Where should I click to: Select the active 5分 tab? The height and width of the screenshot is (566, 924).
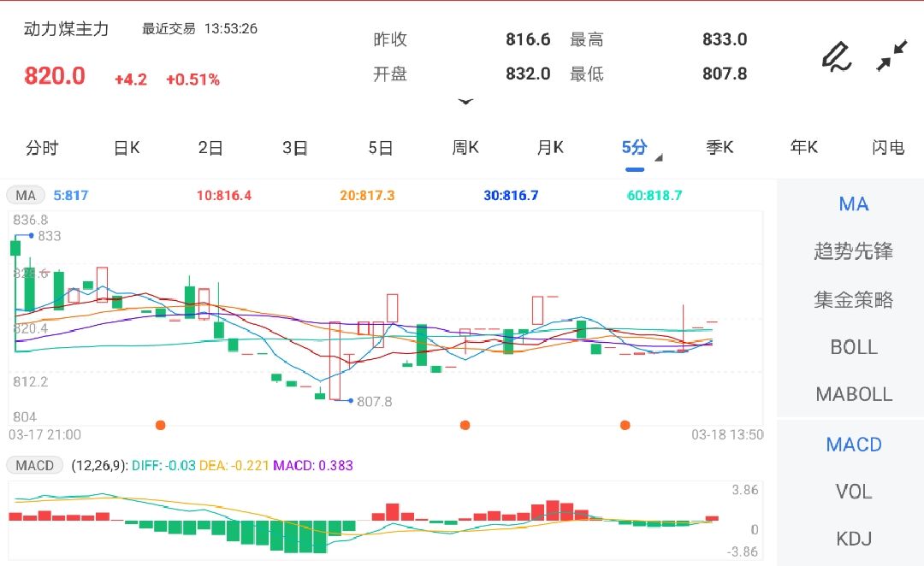(x=634, y=147)
